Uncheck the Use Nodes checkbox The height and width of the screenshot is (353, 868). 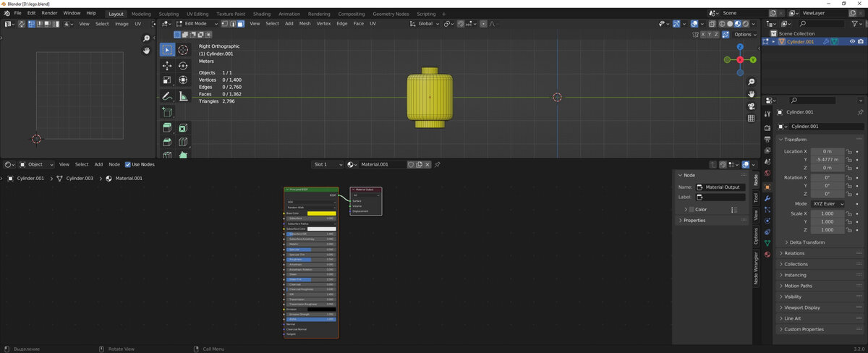pyautogui.click(x=128, y=164)
